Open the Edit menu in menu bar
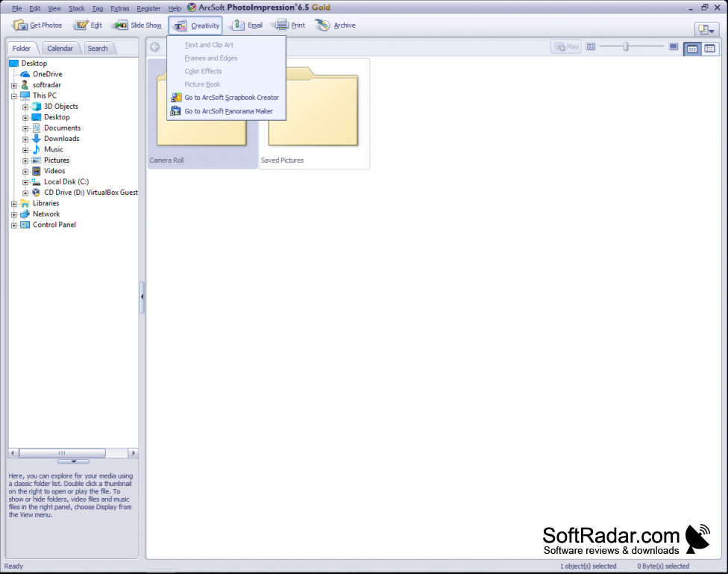This screenshot has width=728, height=574. pos(35,8)
